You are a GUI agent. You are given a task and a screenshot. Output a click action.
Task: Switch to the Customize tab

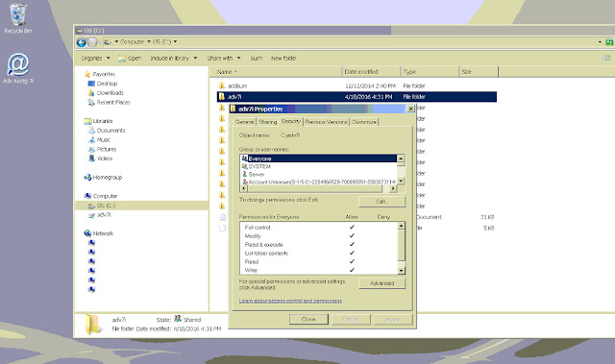click(364, 122)
